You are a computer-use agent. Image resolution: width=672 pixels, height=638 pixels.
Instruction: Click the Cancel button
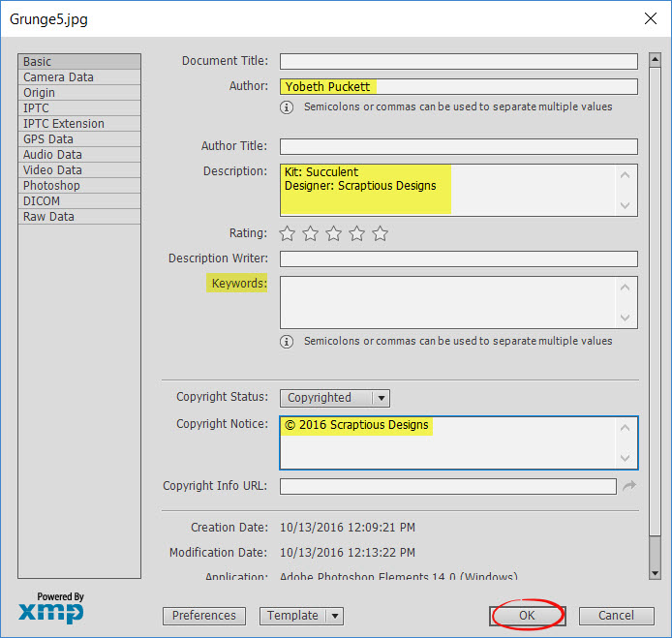pos(616,616)
